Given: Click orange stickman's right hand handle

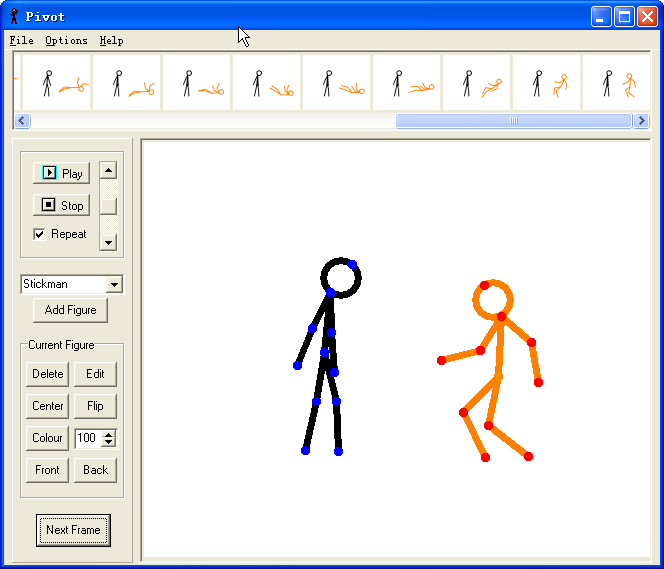Looking at the screenshot, I should click(x=538, y=383).
